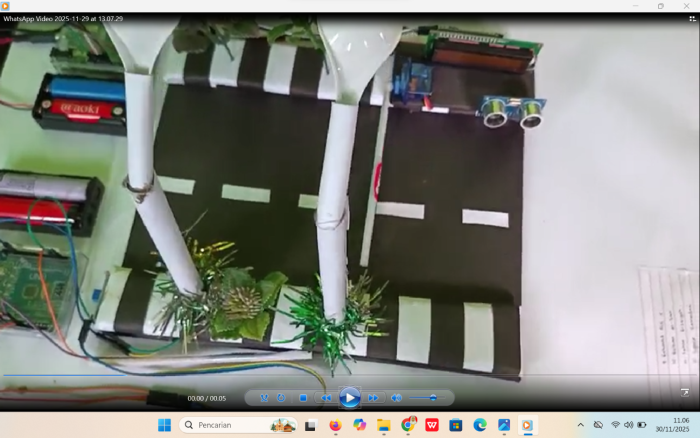Mute the player volume
The height and width of the screenshot is (438, 700).
pyautogui.click(x=396, y=398)
